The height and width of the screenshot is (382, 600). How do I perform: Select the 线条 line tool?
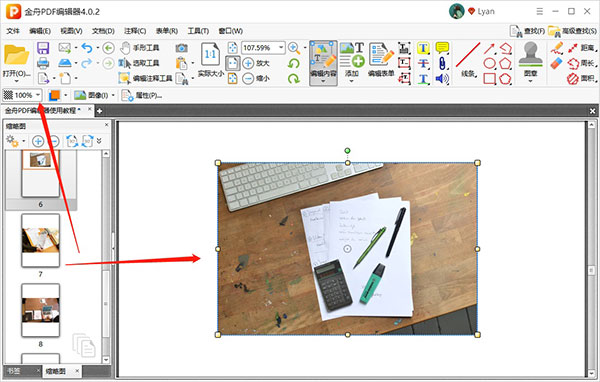[468, 59]
